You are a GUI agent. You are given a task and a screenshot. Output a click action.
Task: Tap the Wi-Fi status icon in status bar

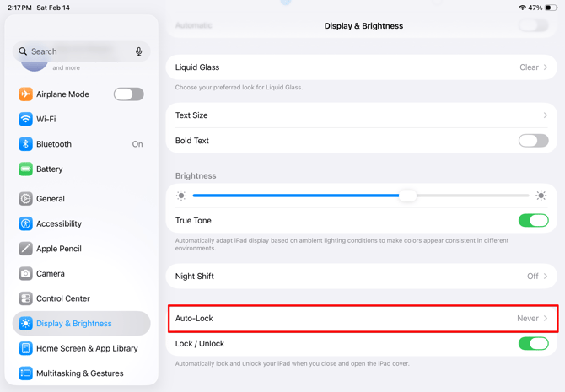[522, 8]
